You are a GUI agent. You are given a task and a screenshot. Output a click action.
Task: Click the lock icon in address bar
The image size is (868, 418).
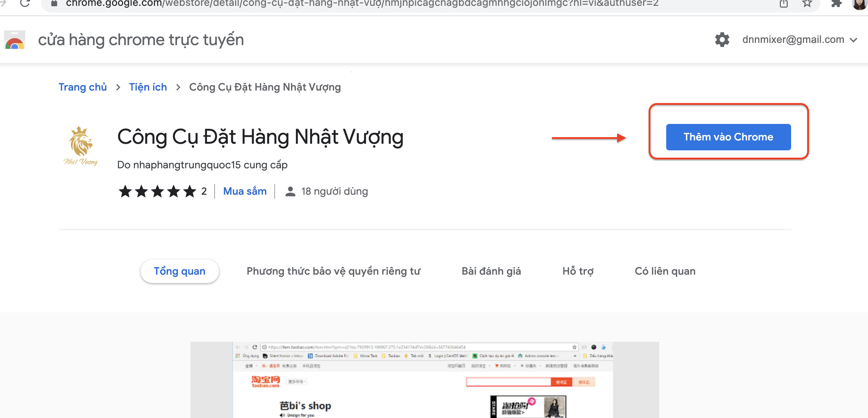[x=54, y=3]
